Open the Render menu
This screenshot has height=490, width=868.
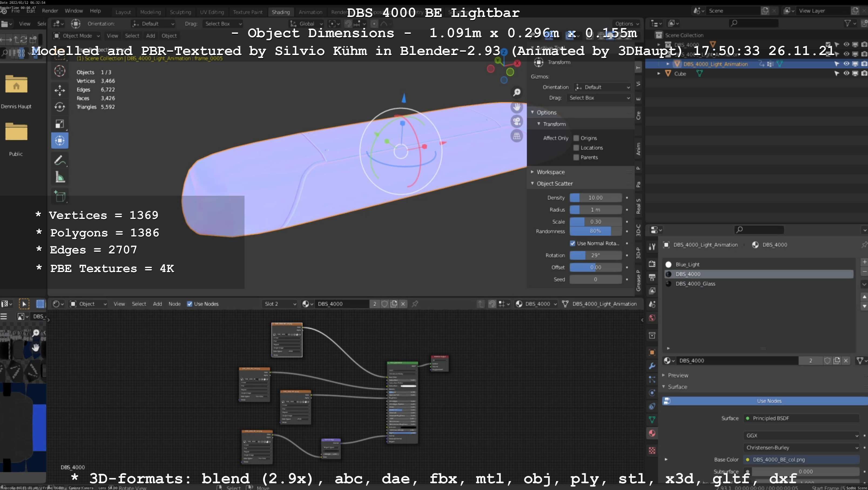tap(50, 11)
